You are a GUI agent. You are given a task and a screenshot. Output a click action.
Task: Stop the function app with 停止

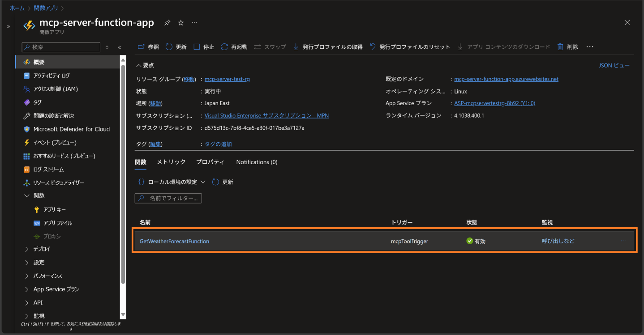click(x=204, y=47)
